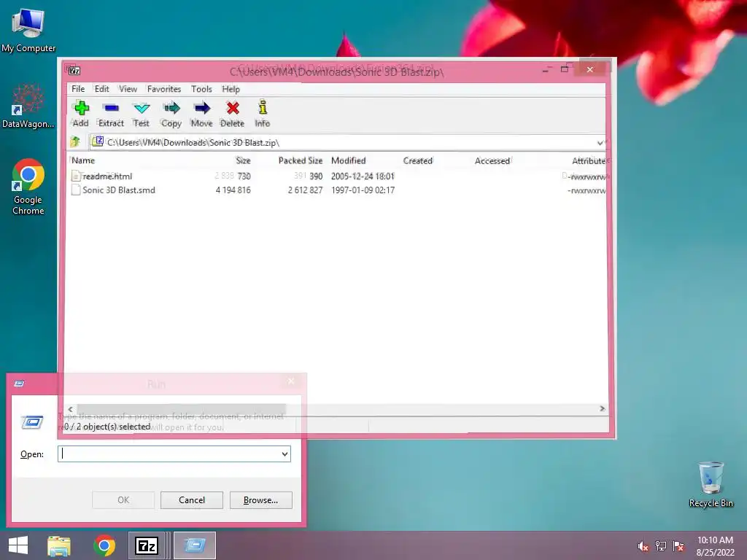Viewport: 747px width, 560px height.
Task: Sort by Accessed column header
Action: pyautogui.click(x=492, y=160)
